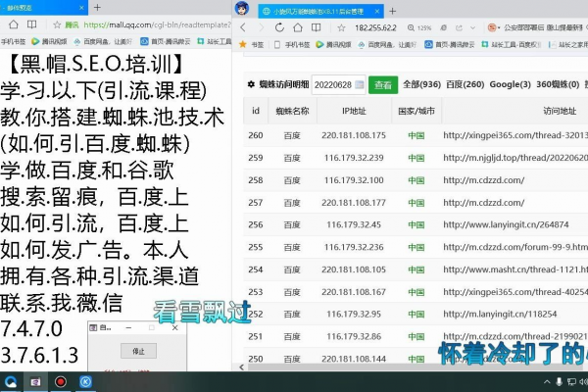Screen dimensions: 588x392
Task: Click the Sogou search engine icon
Action: click(x=492, y=27)
